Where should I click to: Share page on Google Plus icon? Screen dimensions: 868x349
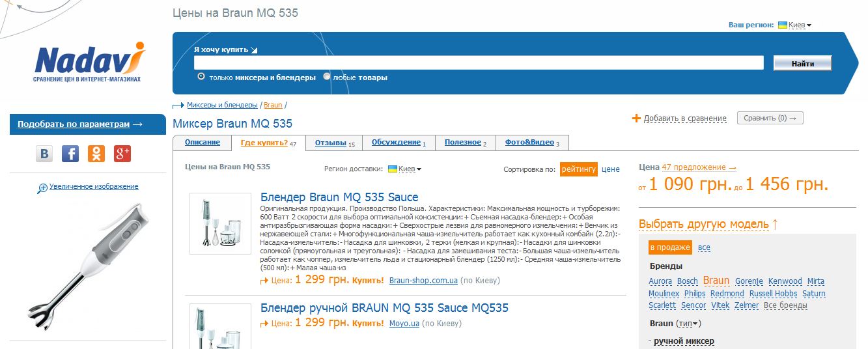click(x=122, y=154)
